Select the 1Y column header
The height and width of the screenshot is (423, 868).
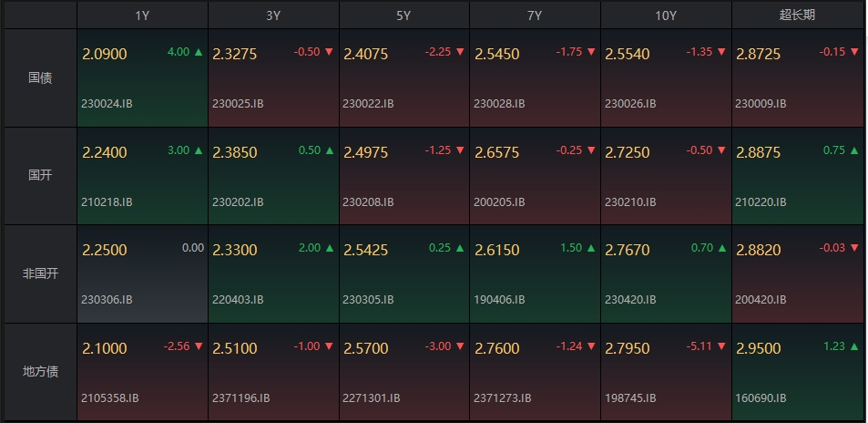tap(142, 15)
